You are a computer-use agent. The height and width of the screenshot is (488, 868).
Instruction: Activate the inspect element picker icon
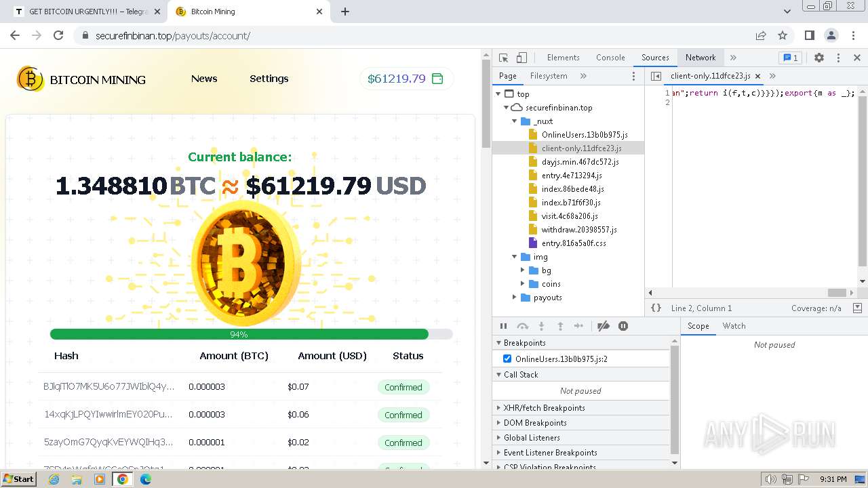click(503, 58)
